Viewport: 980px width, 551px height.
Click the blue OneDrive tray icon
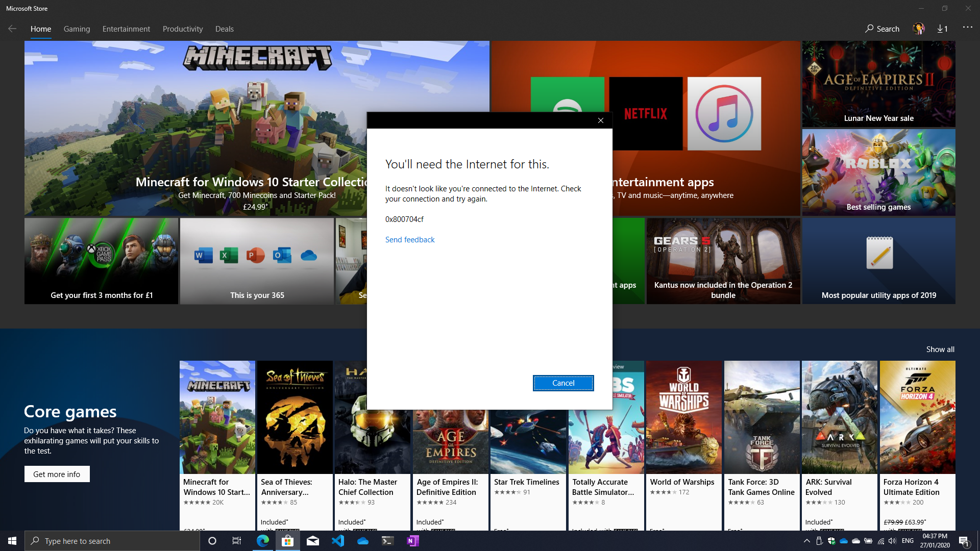[x=844, y=541]
